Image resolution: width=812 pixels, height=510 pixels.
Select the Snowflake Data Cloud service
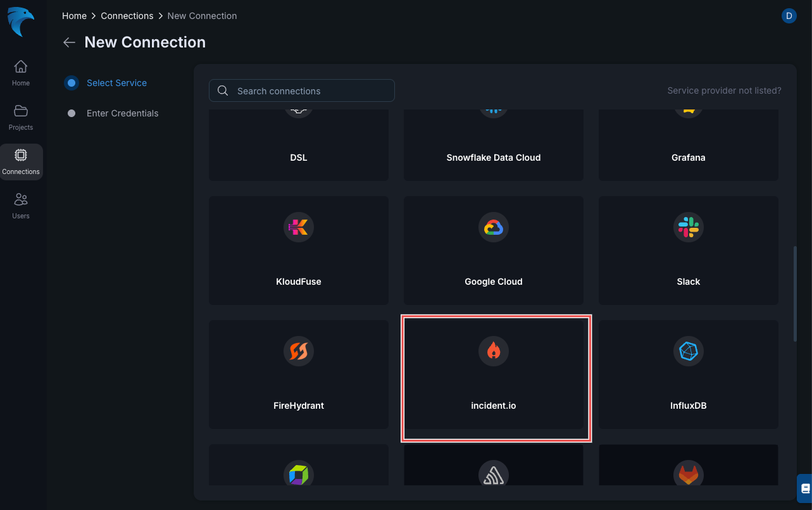(494, 146)
